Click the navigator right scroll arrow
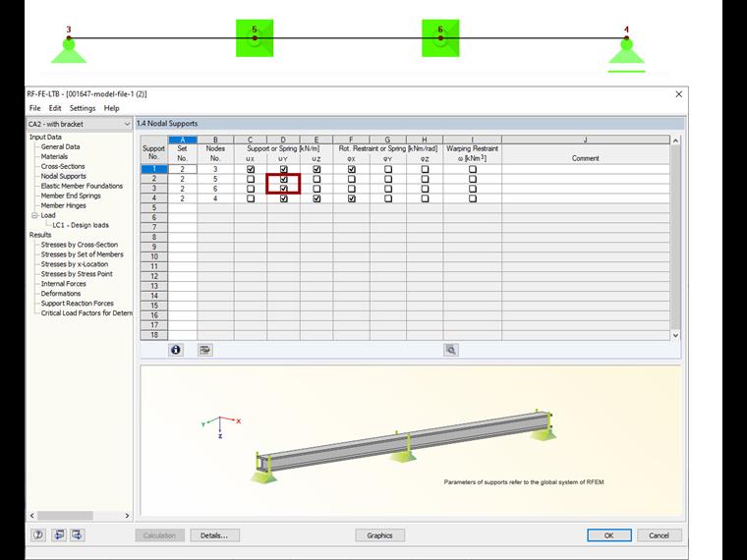 click(127, 515)
